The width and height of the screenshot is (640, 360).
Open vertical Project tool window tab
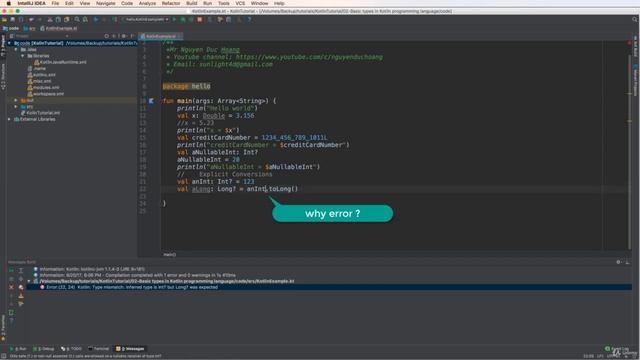click(x=3, y=46)
